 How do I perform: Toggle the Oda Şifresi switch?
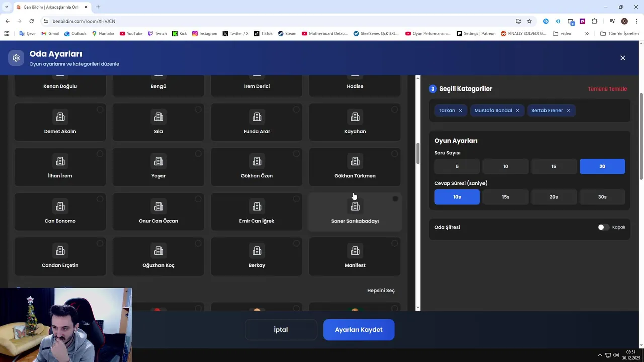pos(603,227)
